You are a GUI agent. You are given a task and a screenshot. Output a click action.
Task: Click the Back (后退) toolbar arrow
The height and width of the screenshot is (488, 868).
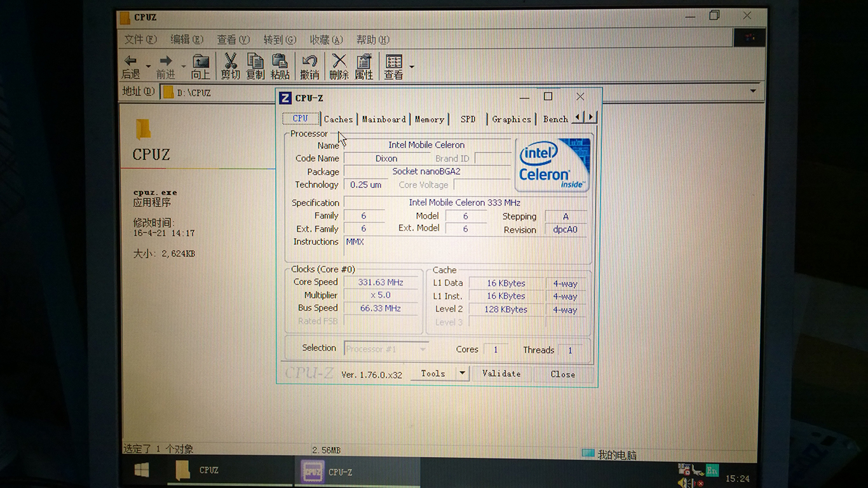(x=130, y=62)
